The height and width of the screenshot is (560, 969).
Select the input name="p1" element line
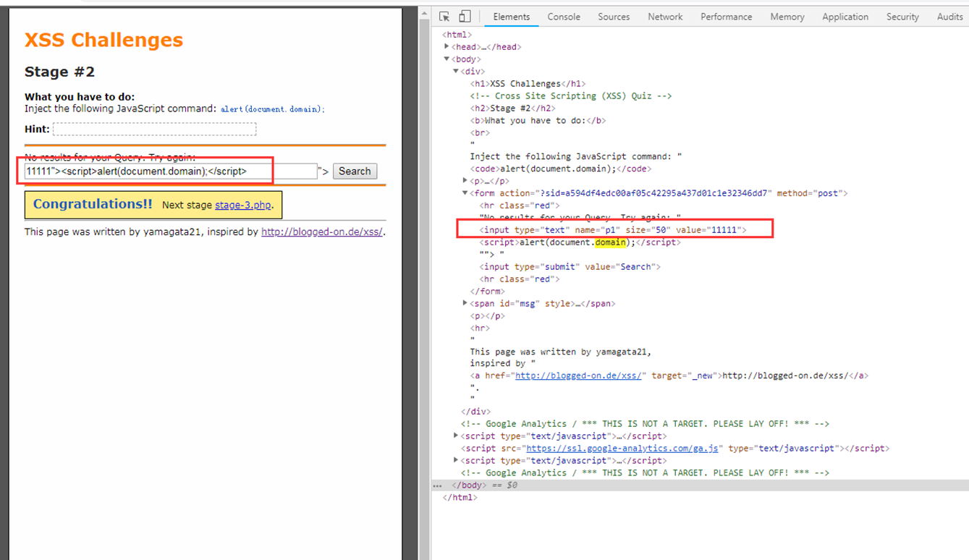pos(612,230)
